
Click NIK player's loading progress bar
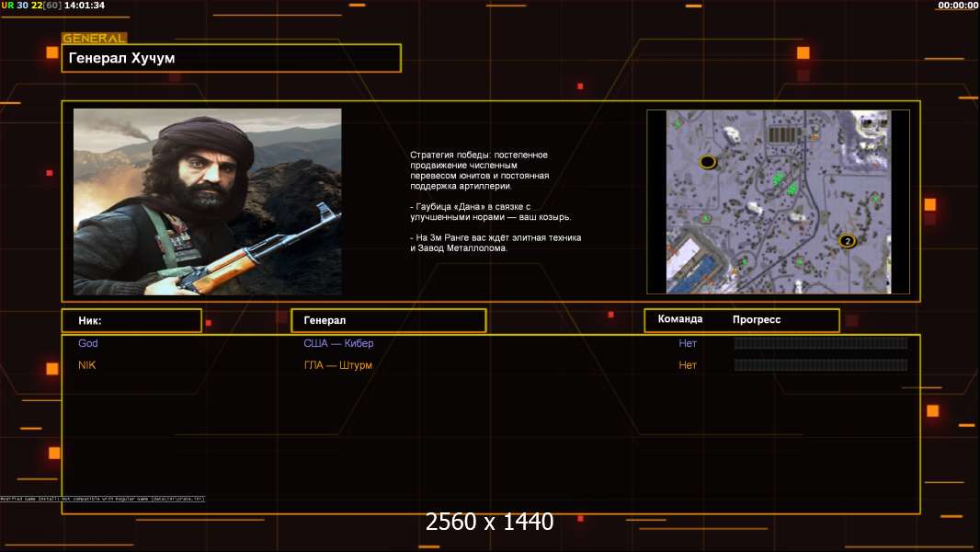point(820,365)
